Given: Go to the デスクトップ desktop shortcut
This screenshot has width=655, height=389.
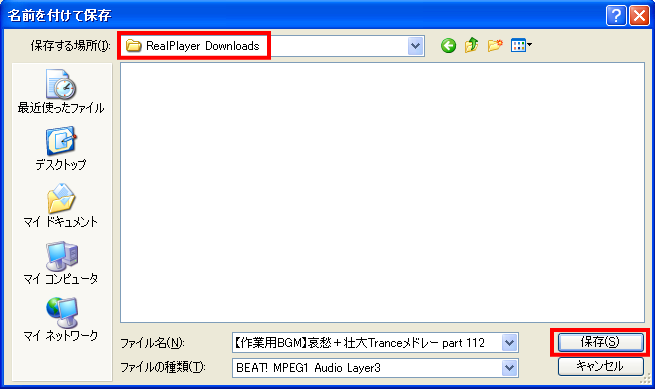Looking at the screenshot, I should point(61,149).
